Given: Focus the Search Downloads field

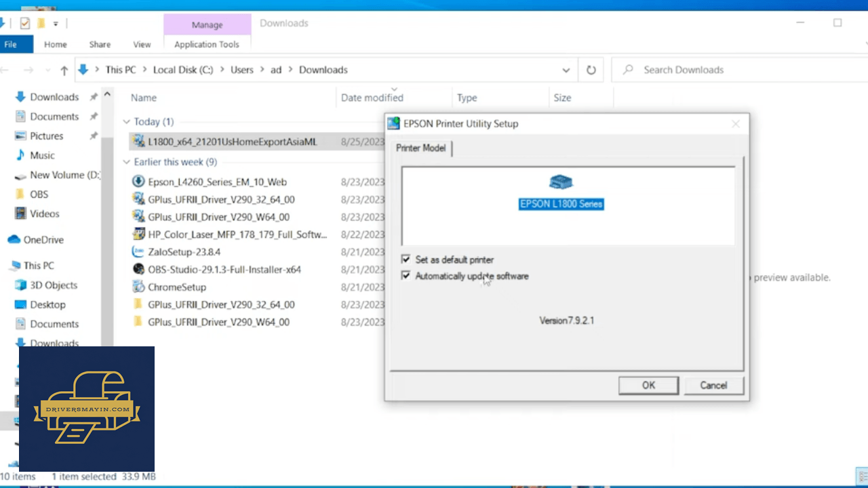Looking at the screenshot, I should point(739,70).
